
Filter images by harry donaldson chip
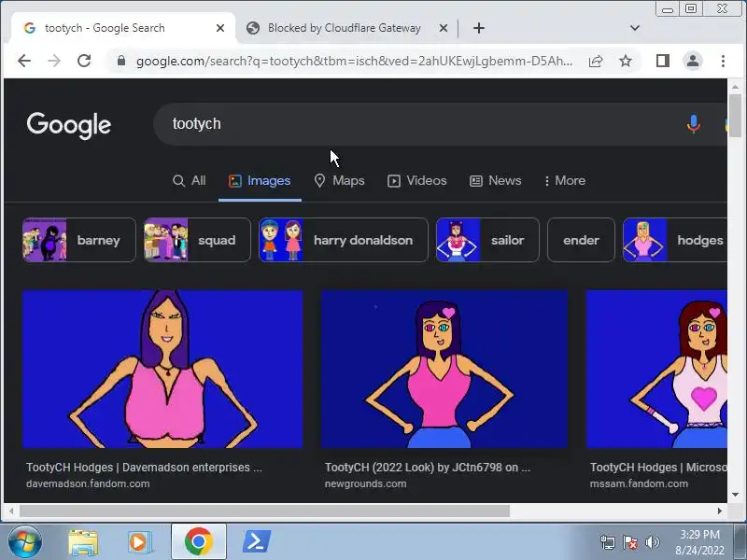point(344,240)
